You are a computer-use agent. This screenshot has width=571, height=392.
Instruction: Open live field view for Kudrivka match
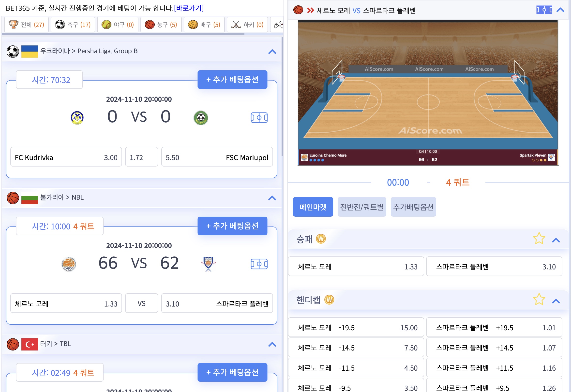click(x=259, y=118)
